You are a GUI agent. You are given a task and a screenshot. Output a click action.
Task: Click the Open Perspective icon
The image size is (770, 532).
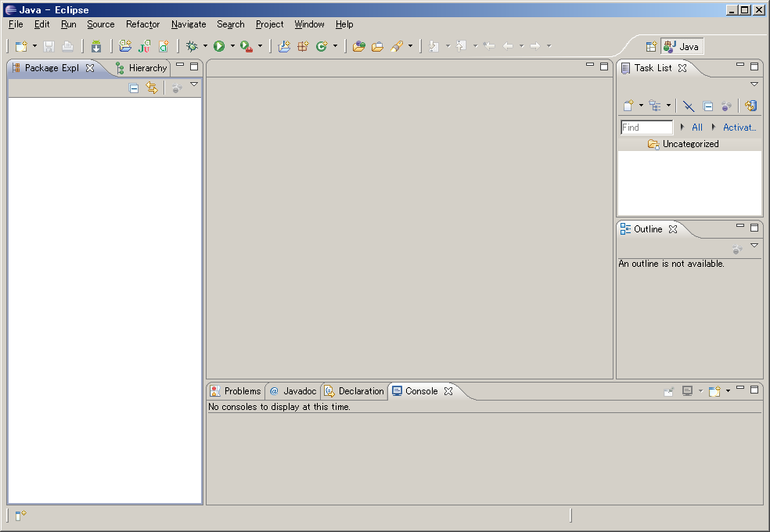click(651, 47)
